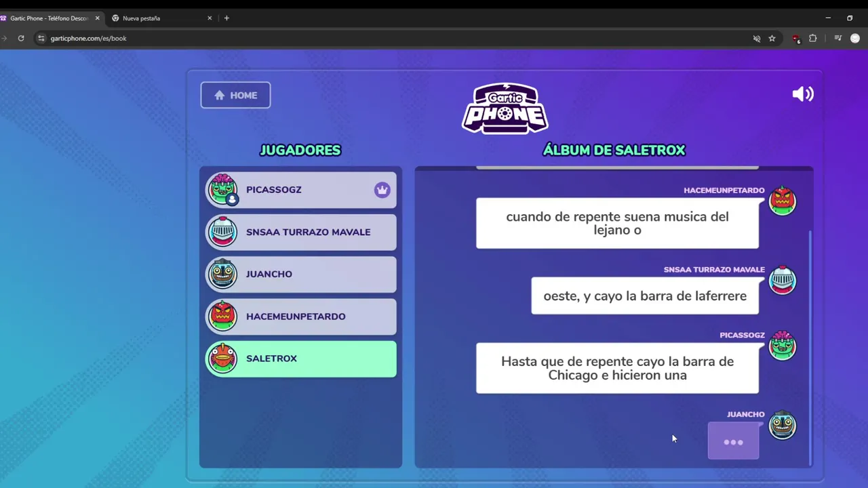Click the 'cuando de repente suena musica' message
Screen dimensions: 868x488
click(x=617, y=223)
